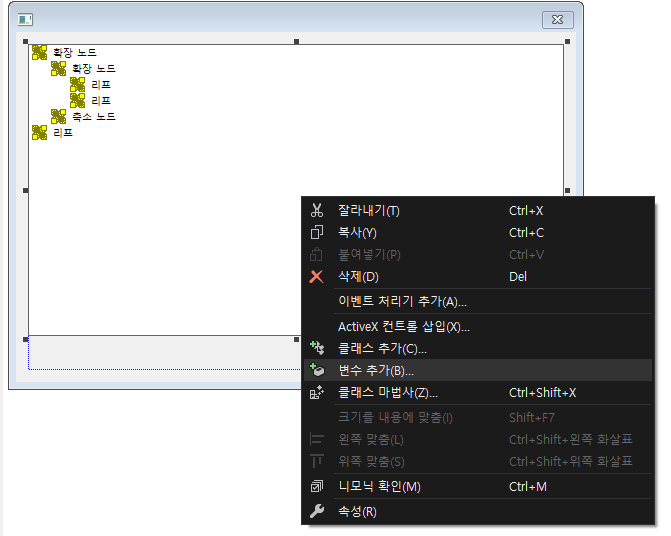Select the highlighted 변수 추가(B)... entry

478,370
